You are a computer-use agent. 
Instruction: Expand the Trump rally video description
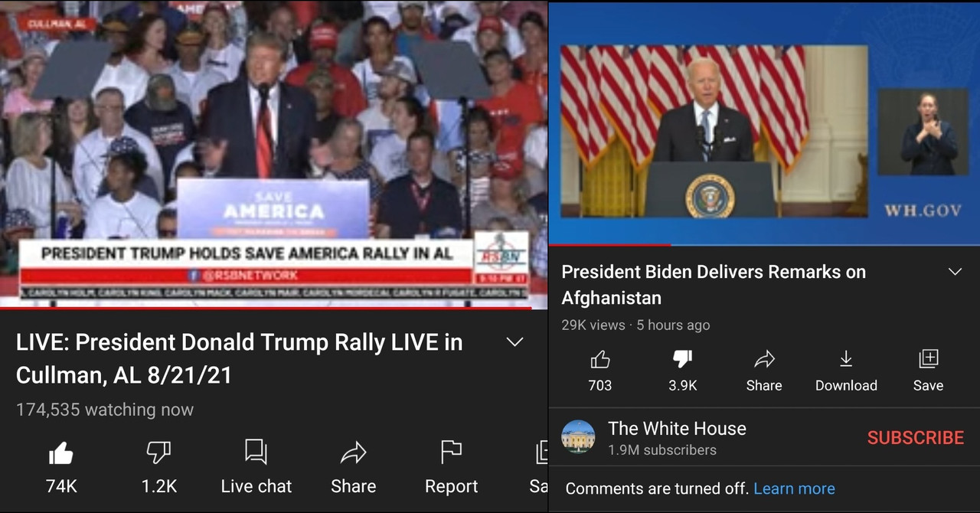coord(515,342)
